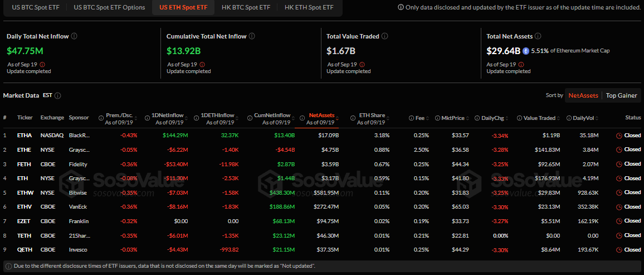Switch to US BTC Spot ETF tab
The image size is (644, 275).
pos(35,7)
